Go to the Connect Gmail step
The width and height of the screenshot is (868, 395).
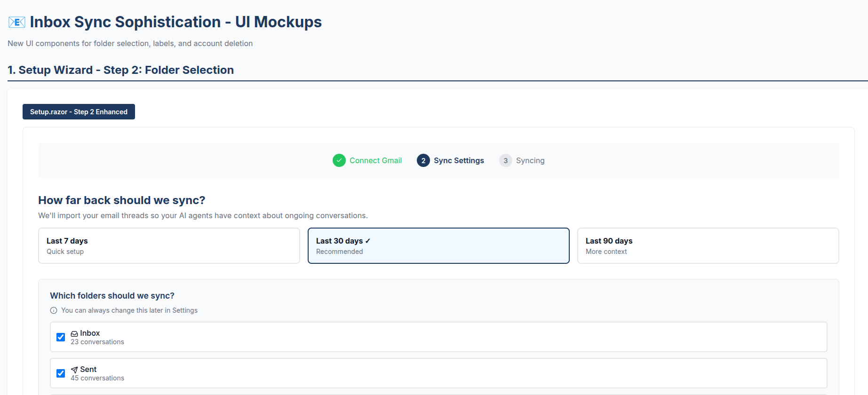click(x=375, y=160)
